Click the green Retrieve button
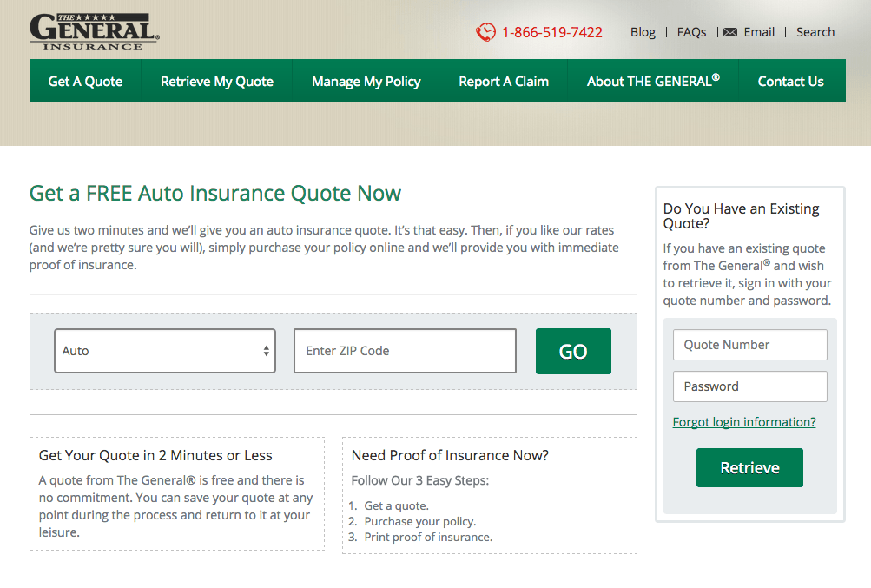Viewport: 871px width, 588px height. [750, 468]
